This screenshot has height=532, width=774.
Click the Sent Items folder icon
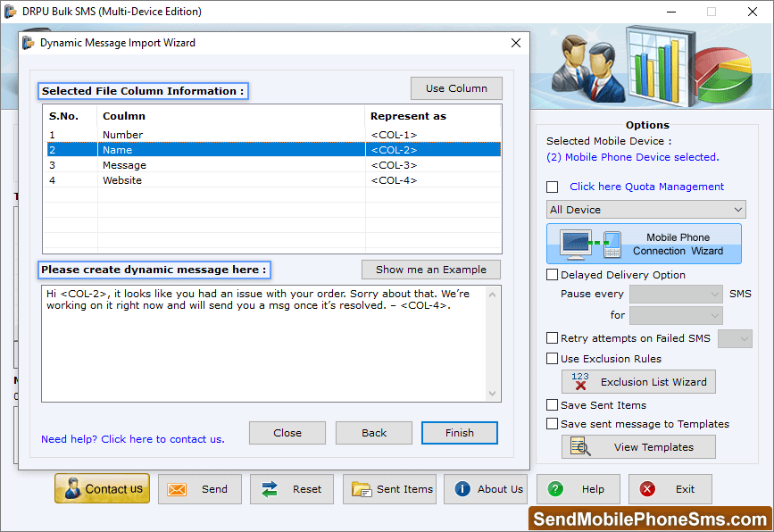362,489
